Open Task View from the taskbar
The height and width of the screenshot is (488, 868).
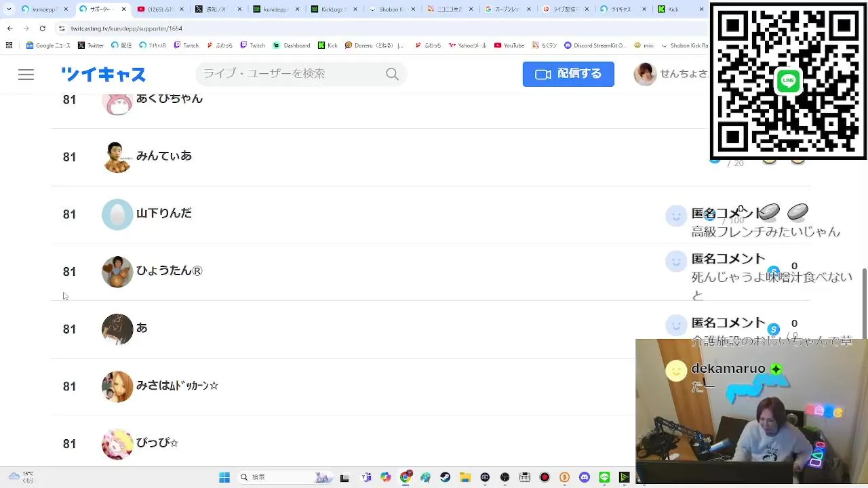pos(344,477)
